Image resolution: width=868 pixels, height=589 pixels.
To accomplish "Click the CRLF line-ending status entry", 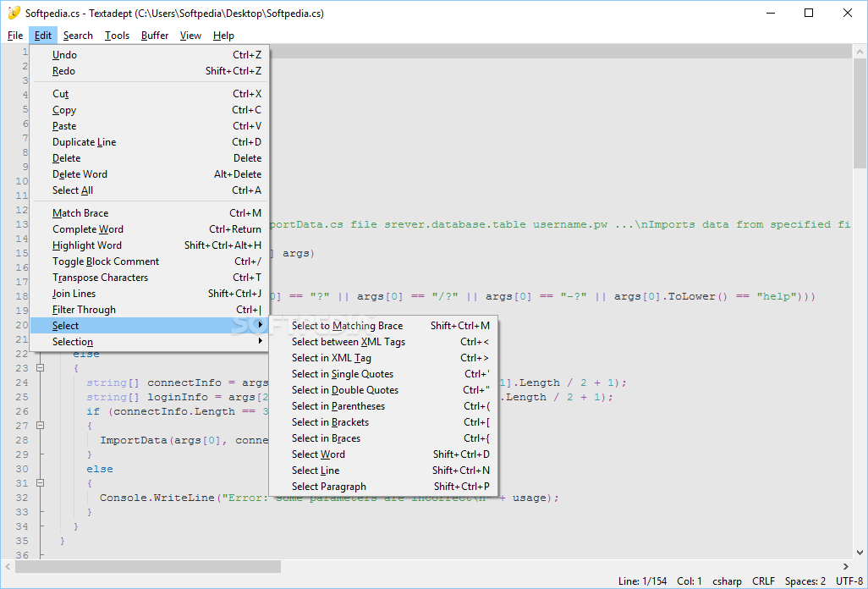I will tap(763, 581).
